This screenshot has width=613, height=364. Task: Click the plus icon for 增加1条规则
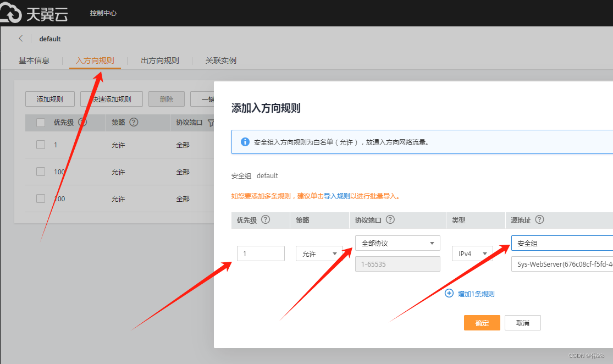tap(449, 294)
